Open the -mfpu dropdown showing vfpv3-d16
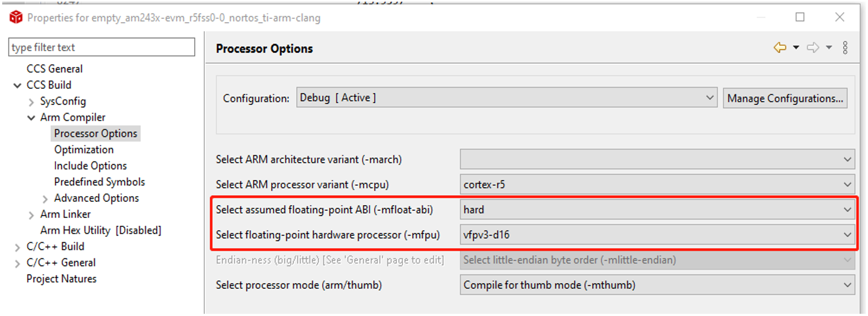 657,235
